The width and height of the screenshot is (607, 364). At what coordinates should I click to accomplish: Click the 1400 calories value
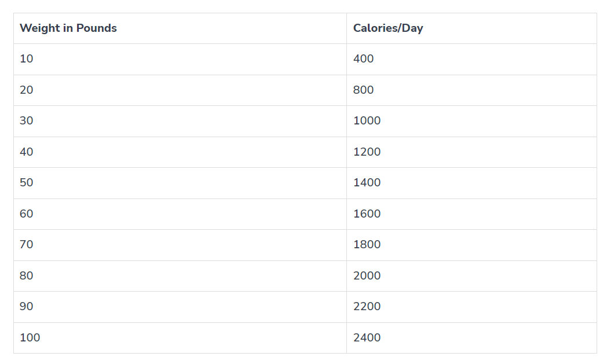(x=367, y=183)
